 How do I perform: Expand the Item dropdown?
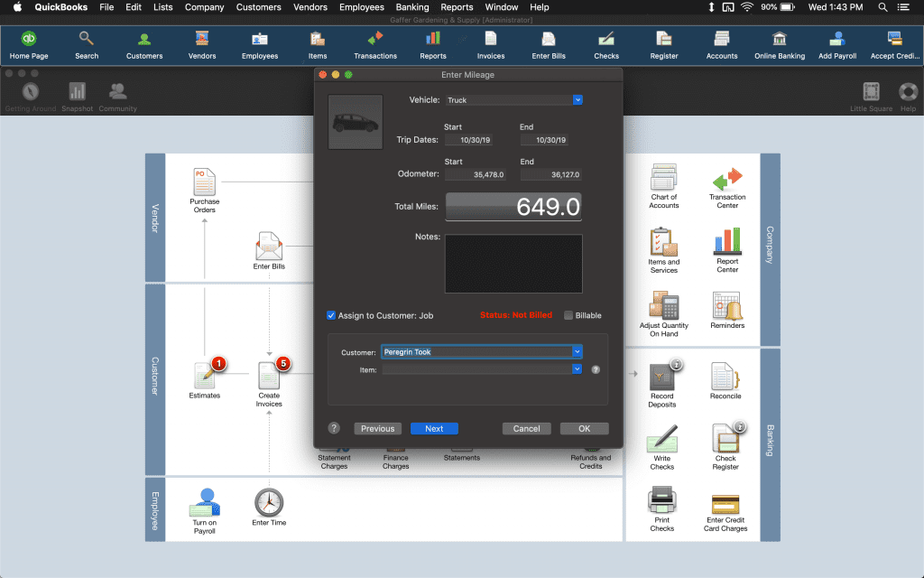(577, 369)
